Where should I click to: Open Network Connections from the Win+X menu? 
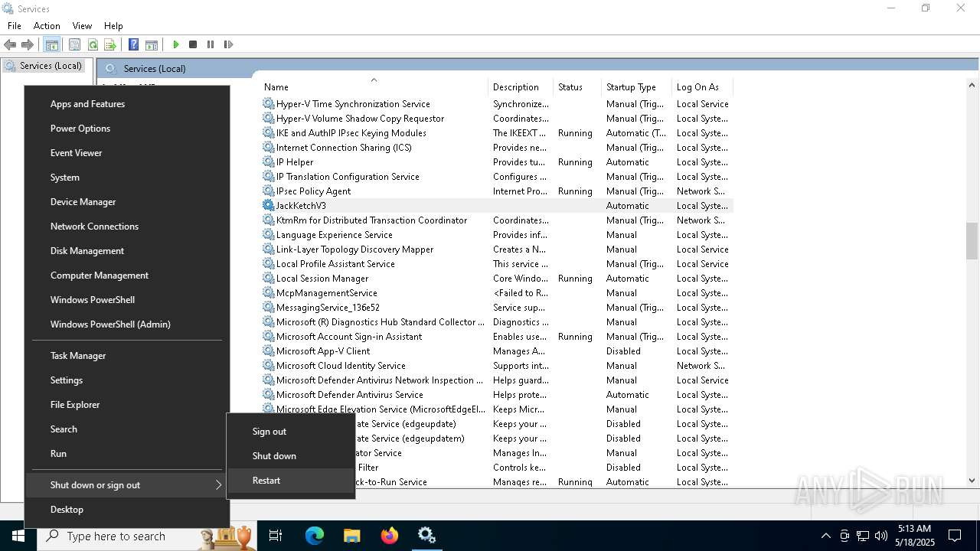click(127, 227)
